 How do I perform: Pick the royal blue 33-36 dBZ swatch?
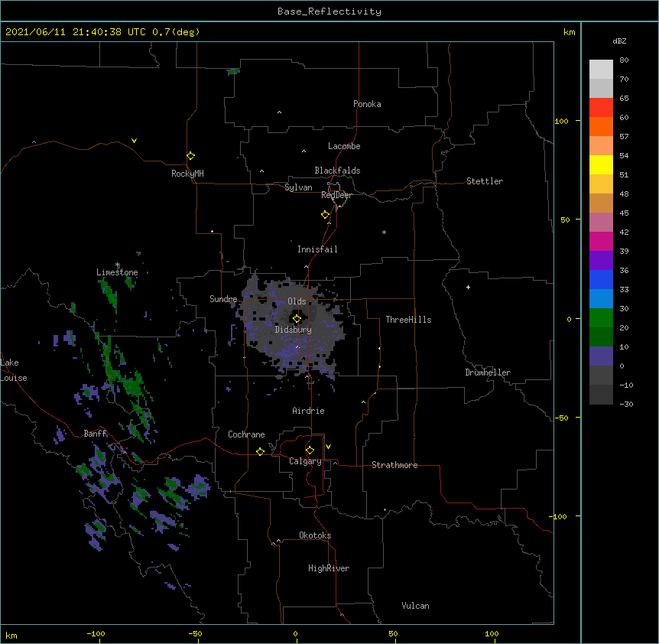click(x=601, y=279)
